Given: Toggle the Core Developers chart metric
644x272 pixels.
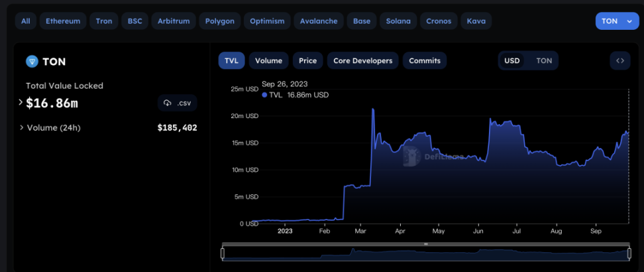Looking at the screenshot, I should pos(362,60).
